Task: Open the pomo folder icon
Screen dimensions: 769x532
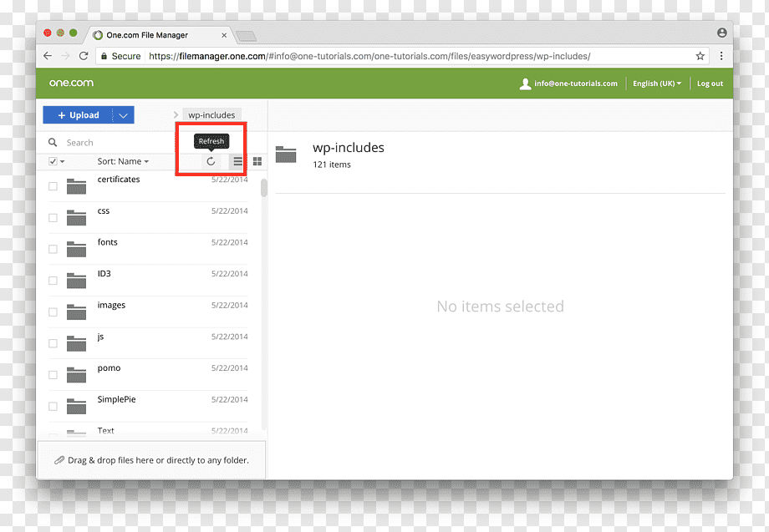Action: [77, 375]
